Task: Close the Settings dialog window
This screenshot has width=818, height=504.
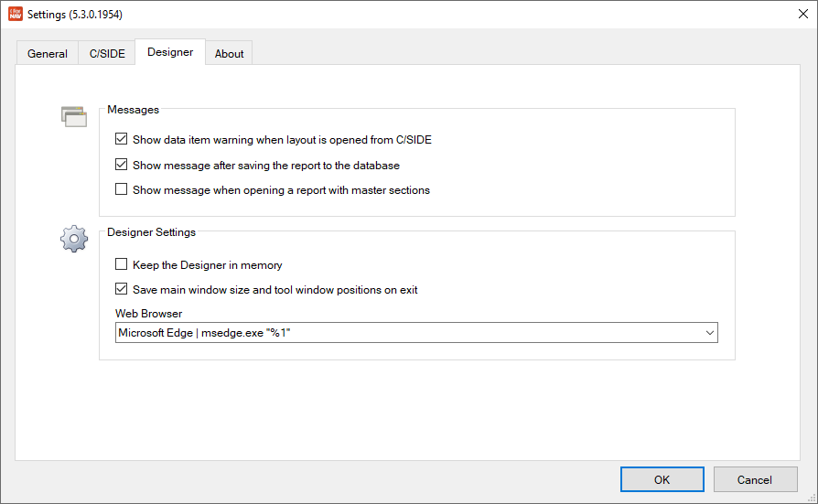Action: pyautogui.click(x=802, y=14)
